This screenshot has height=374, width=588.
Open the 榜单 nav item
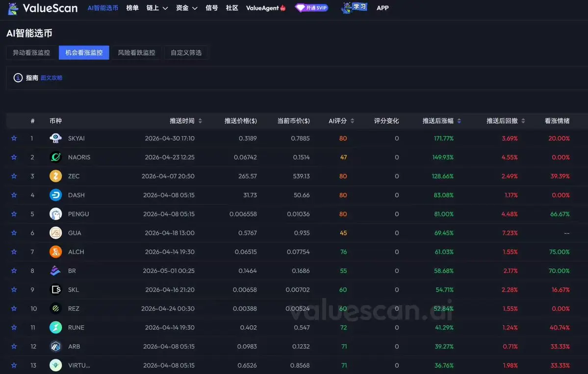132,8
